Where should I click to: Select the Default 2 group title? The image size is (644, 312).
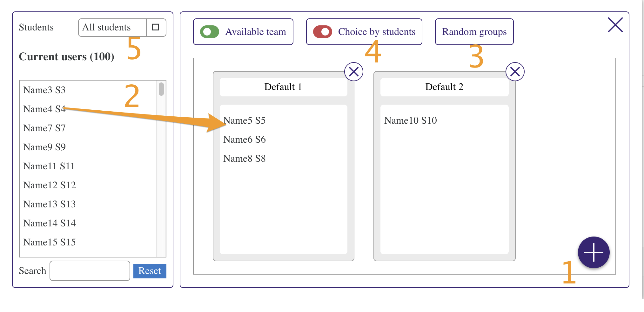click(x=444, y=87)
